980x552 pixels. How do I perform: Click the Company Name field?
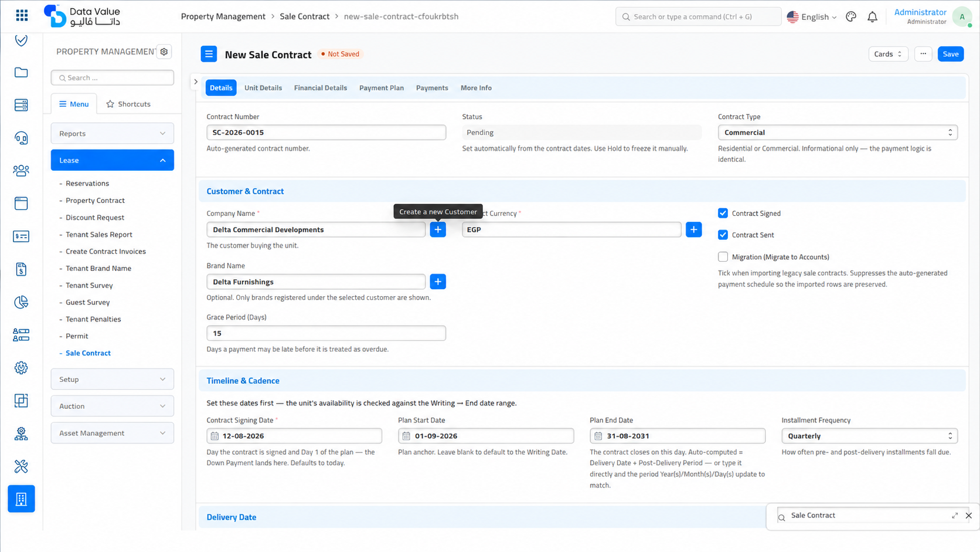click(x=316, y=229)
